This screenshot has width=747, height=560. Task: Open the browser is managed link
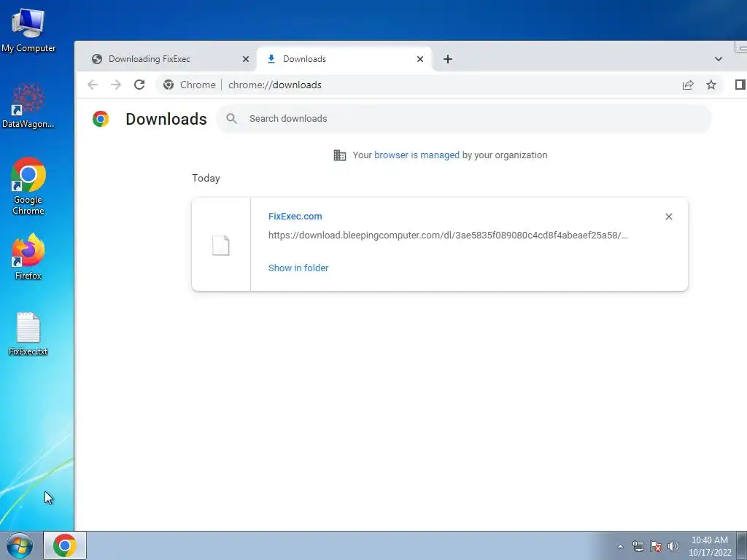click(x=417, y=155)
